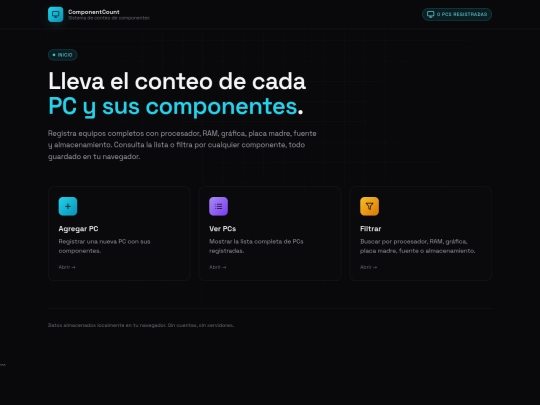Click the 'Sistema de conteo de componentes' subtitle
Screen dimensions: 540x405
point(109,18)
